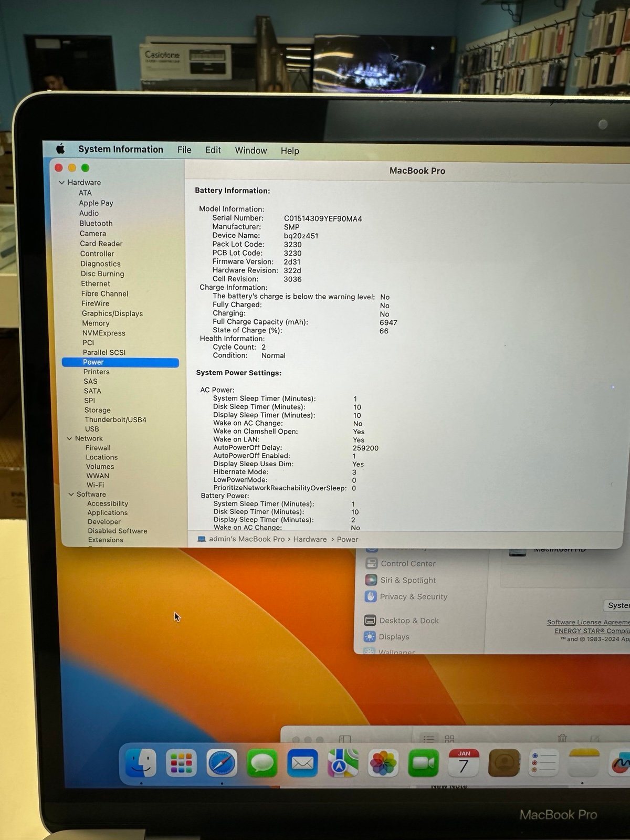Launch Safari from the Dock
Screen dimensions: 630x840
click(222, 763)
